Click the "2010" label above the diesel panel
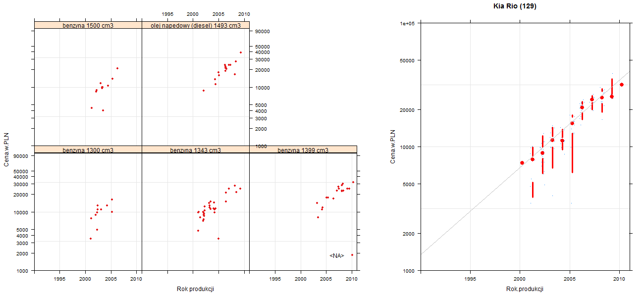Viewport: 644px width, 297px height. [x=244, y=14]
